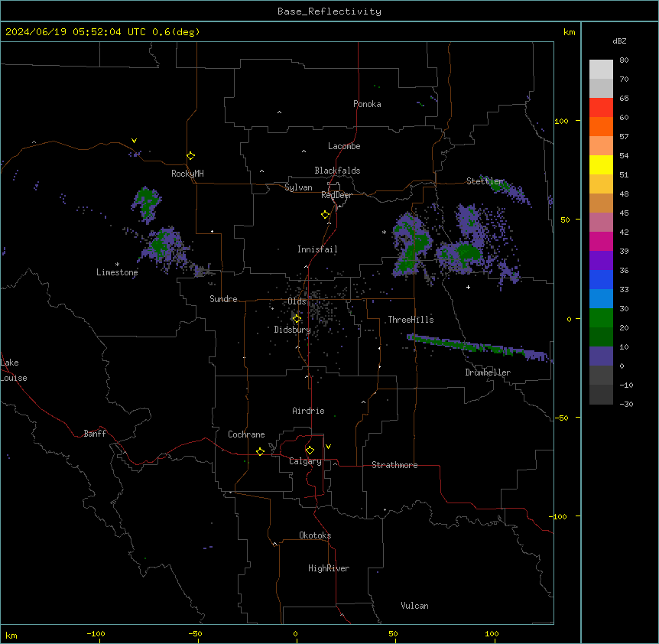The height and width of the screenshot is (644, 659).
Task: Click the RockyMH town label
Action: 187,174
